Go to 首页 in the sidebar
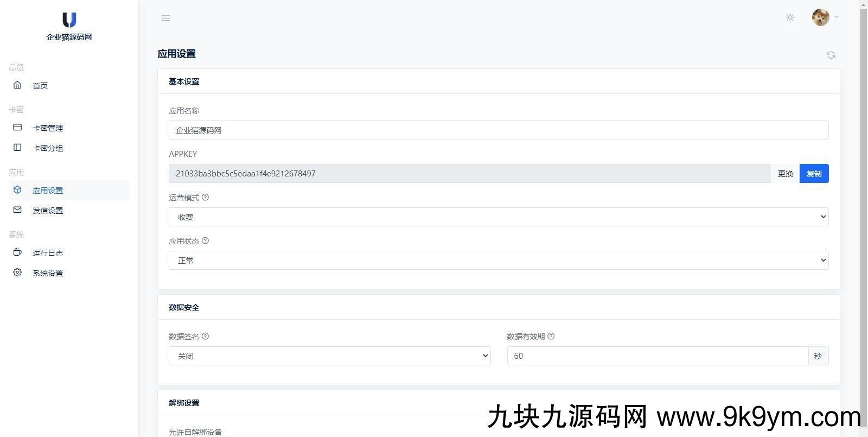Viewport: 868px width, 437px height. pos(40,86)
